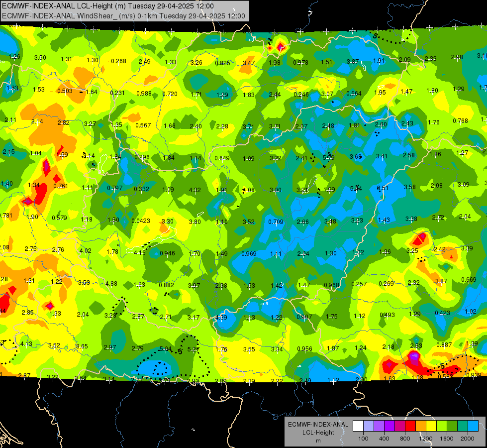The height and width of the screenshot is (448, 487).
Task: Click the wind shear value 0.231
Action: [x=117, y=93]
